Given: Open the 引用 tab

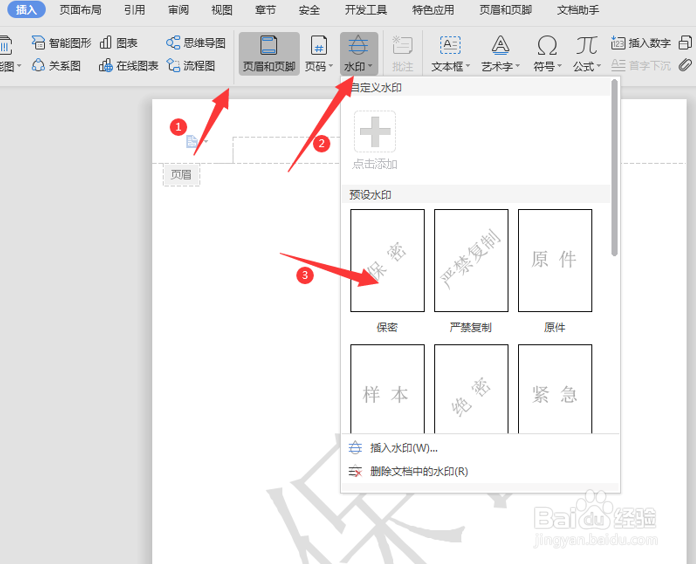Looking at the screenshot, I should point(134,10).
